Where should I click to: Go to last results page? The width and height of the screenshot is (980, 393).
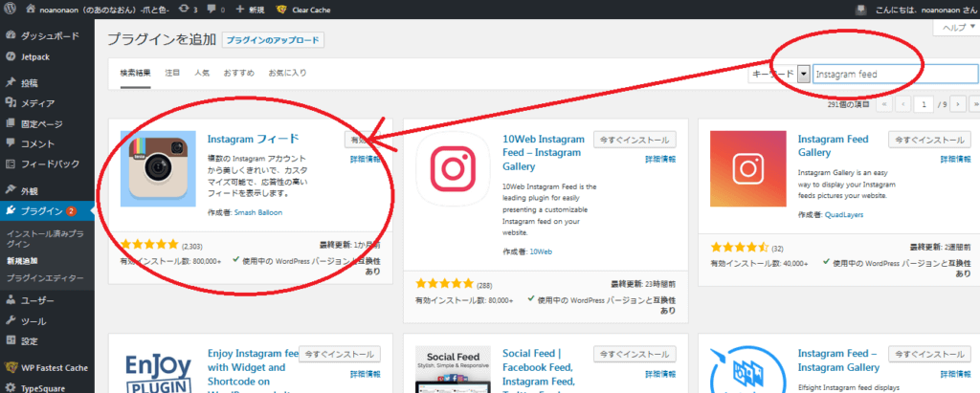click(x=975, y=103)
